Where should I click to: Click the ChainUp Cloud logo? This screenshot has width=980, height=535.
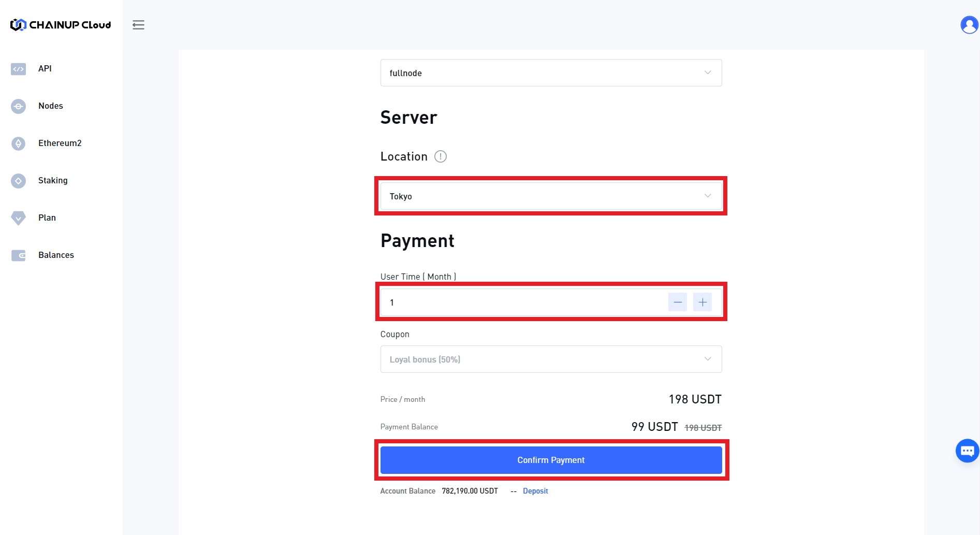click(x=61, y=25)
